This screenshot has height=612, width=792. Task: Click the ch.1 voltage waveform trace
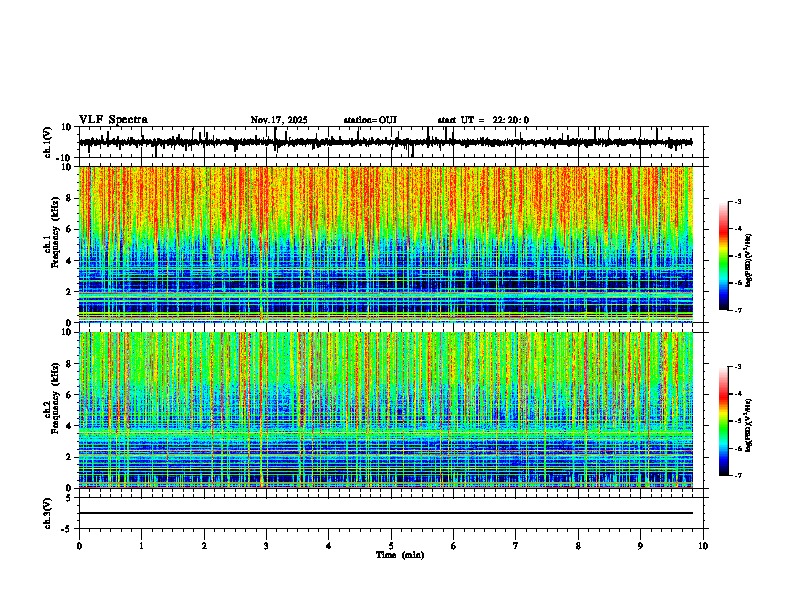click(x=386, y=142)
